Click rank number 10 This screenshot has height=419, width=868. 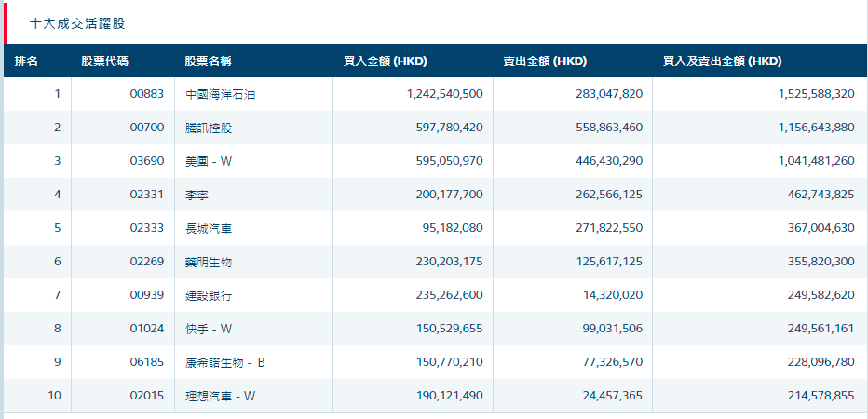54,396
